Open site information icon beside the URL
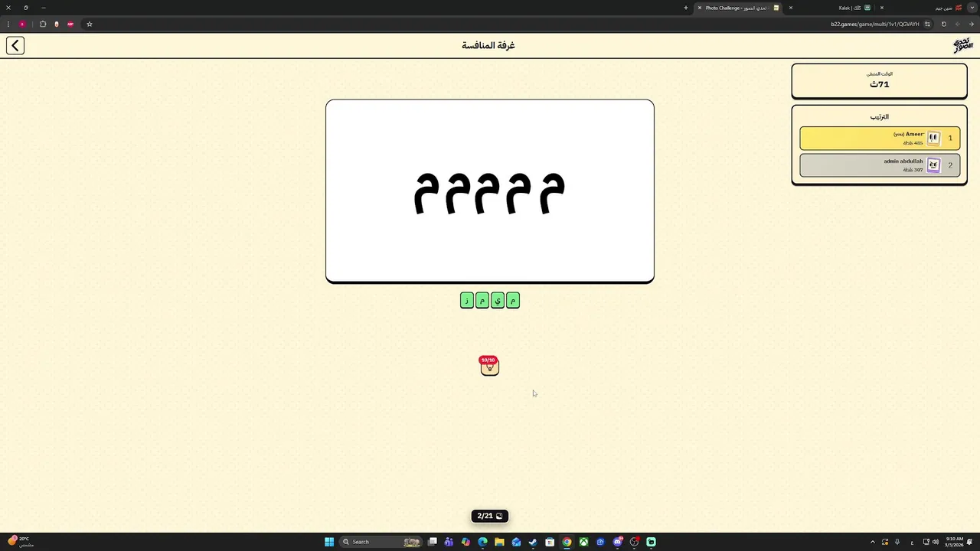The width and height of the screenshot is (980, 551). click(927, 24)
